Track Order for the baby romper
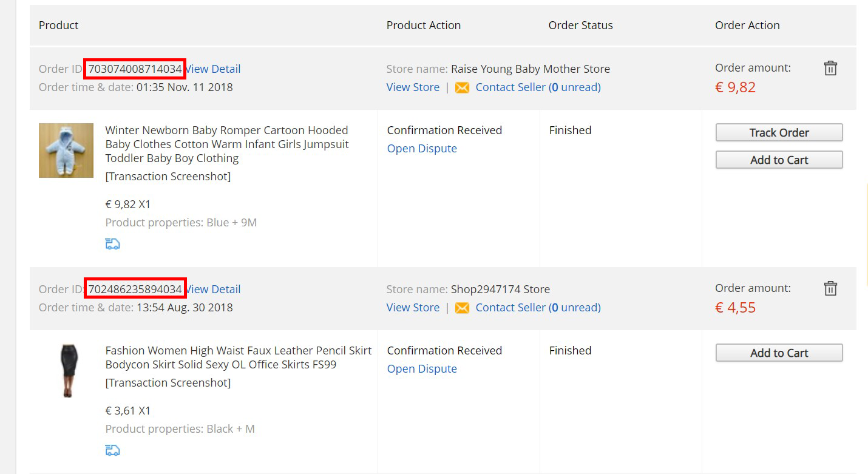This screenshot has width=868, height=474. coord(779,132)
